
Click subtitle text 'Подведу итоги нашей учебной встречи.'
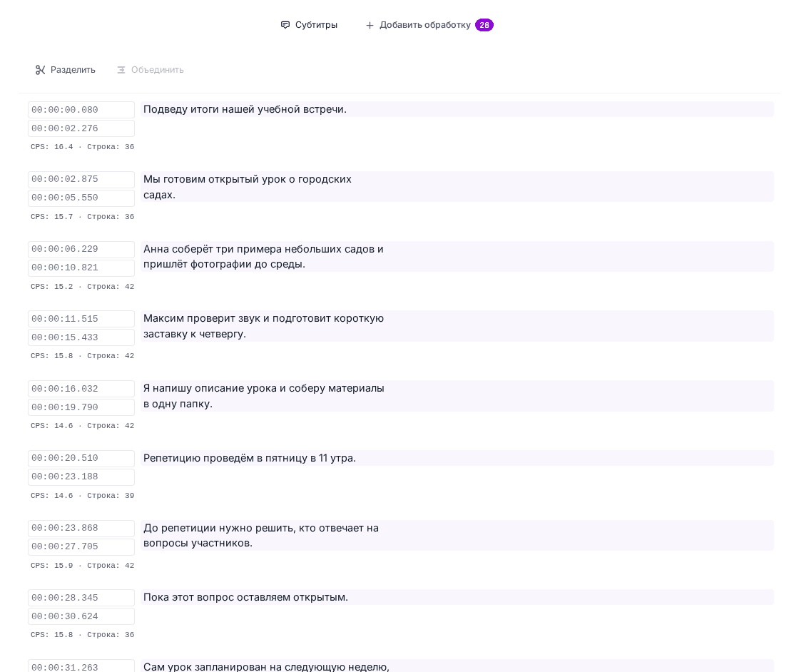pyautogui.click(x=457, y=110)
